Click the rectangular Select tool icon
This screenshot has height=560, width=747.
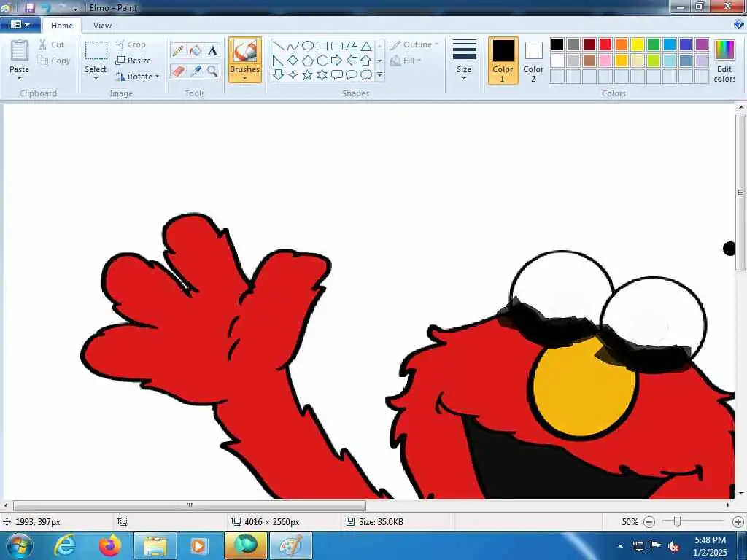pyautogui.click(x=96, y=50)
